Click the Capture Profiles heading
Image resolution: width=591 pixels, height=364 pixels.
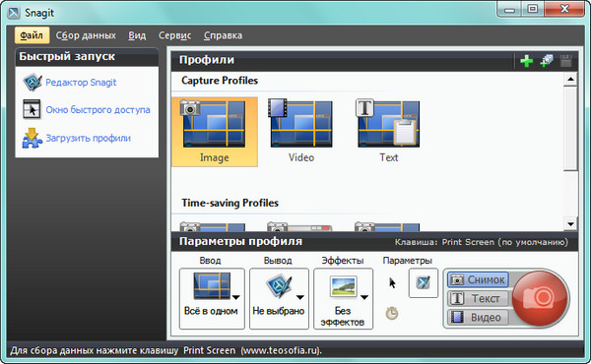click(x=220, y=81)
